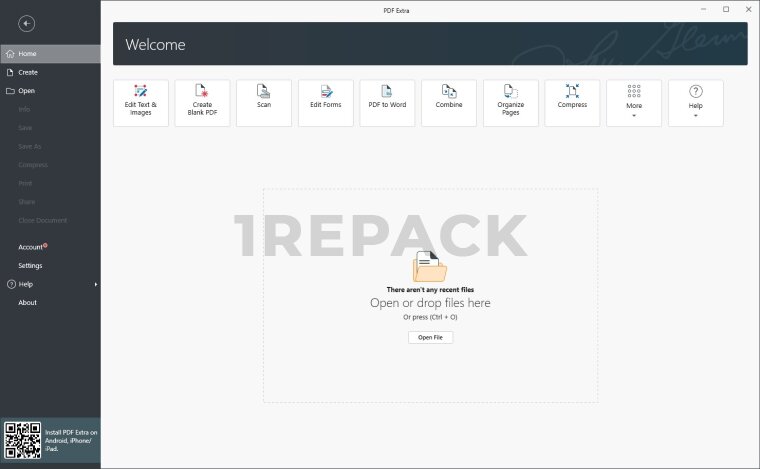Click the back arrow circle icon
This screenshot has width=760, height=469.
coord(26,23)
